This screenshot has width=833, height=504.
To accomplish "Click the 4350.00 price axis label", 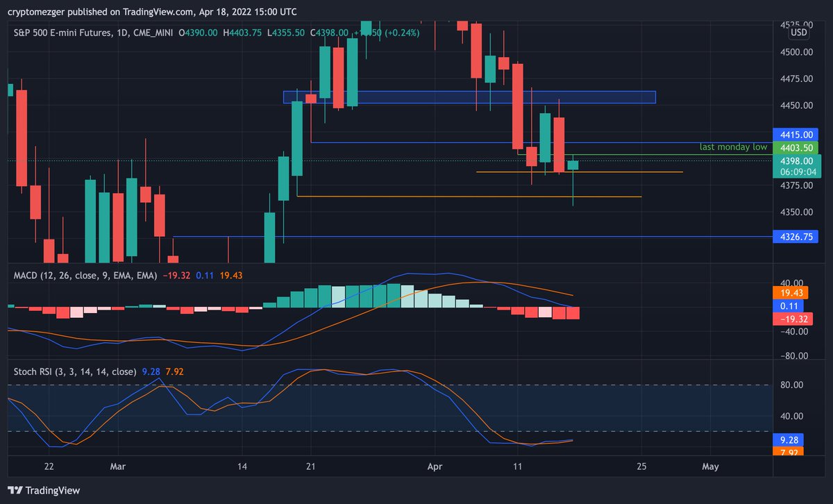I will (796, 212).
